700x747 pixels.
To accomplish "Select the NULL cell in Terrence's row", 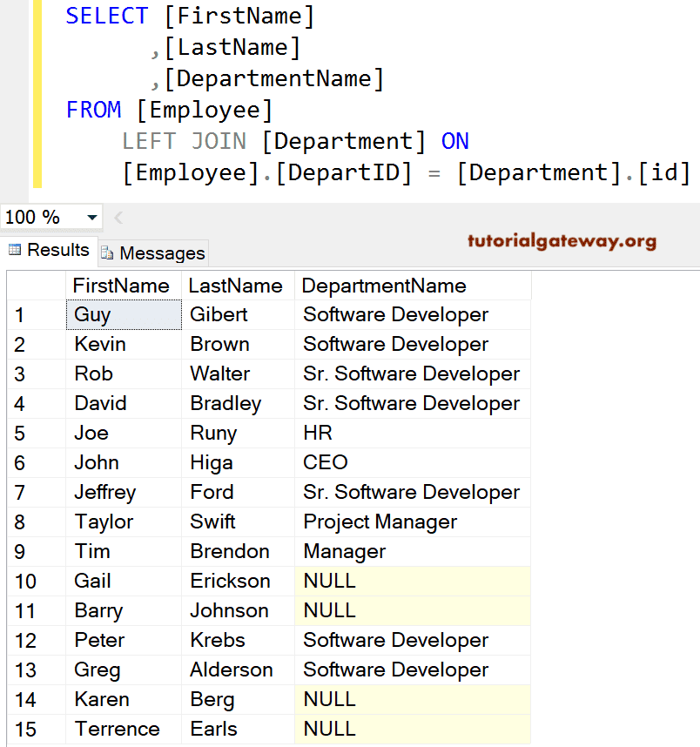I will pos(413,729).
